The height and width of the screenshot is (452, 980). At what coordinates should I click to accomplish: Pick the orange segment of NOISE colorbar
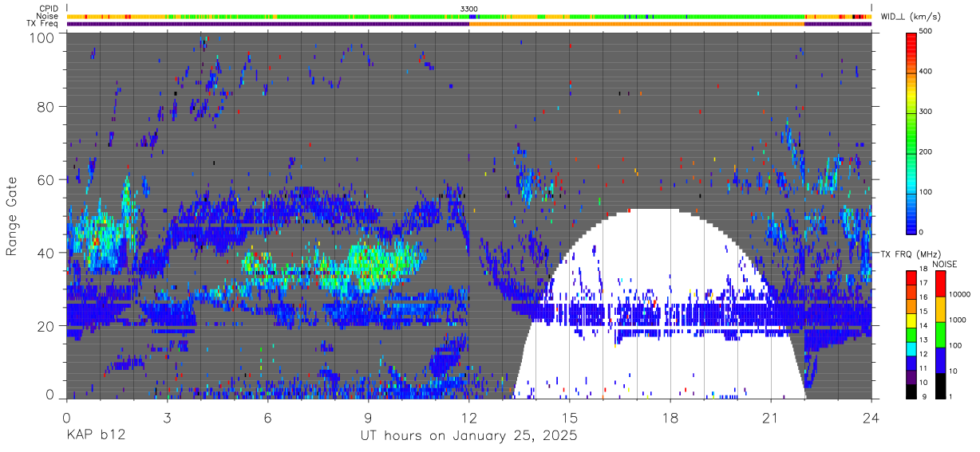coord(939,309)
